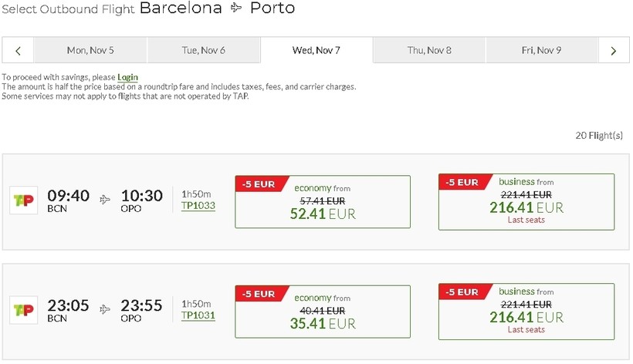Screen dimensions: 633x364
Task: Open the Login link
Action: coord(127,77)
